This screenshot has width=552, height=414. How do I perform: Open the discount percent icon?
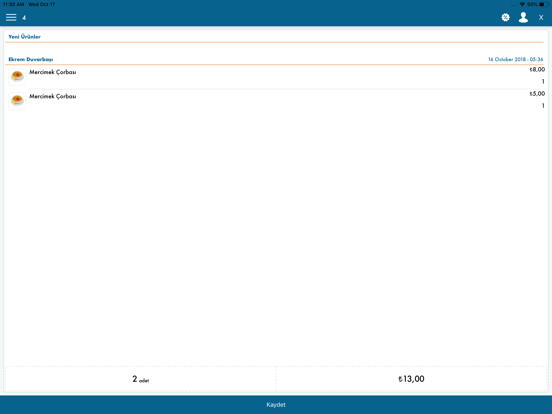click(x=505, y=17)
